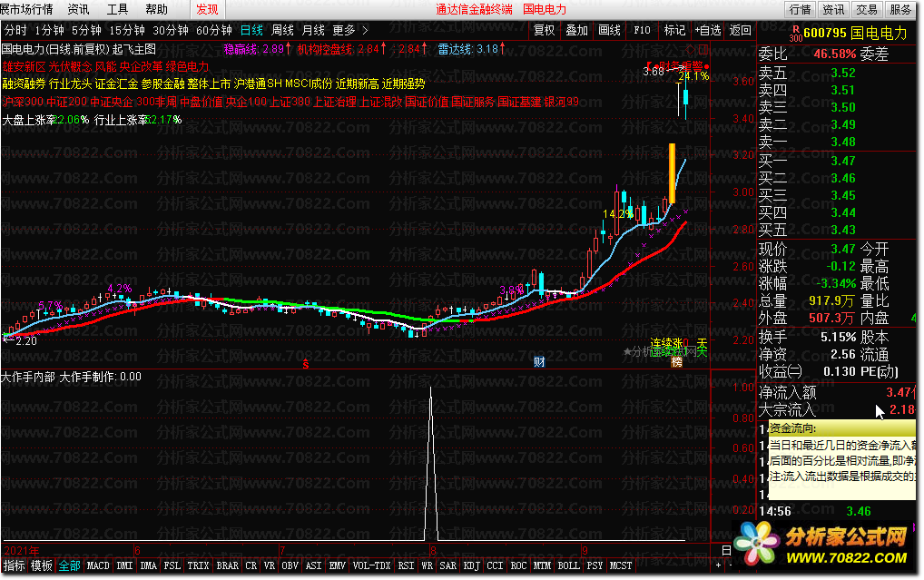Click the 叠加 overlay button
Screen dimensions: 924x580
(577, 30)
